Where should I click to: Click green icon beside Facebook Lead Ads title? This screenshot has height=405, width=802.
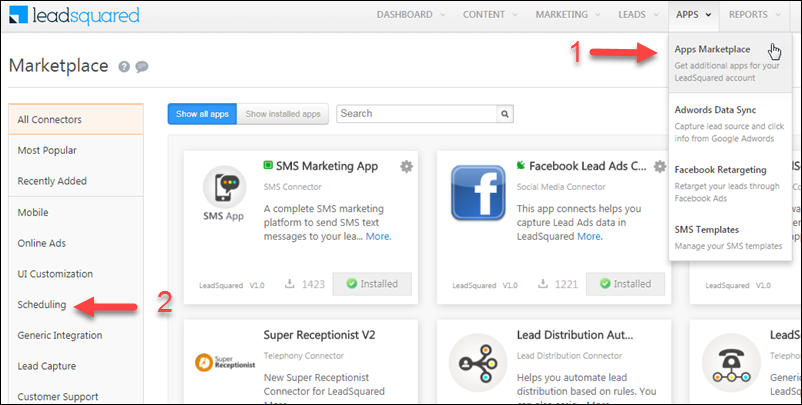[x=521, y=165]
